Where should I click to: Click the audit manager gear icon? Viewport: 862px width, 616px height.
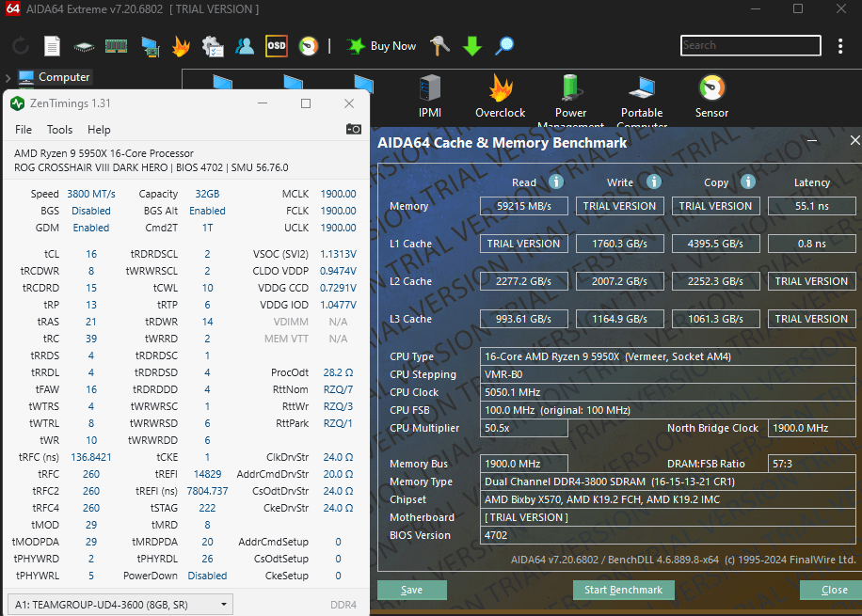pyautogui.click(x=213, y=46)
